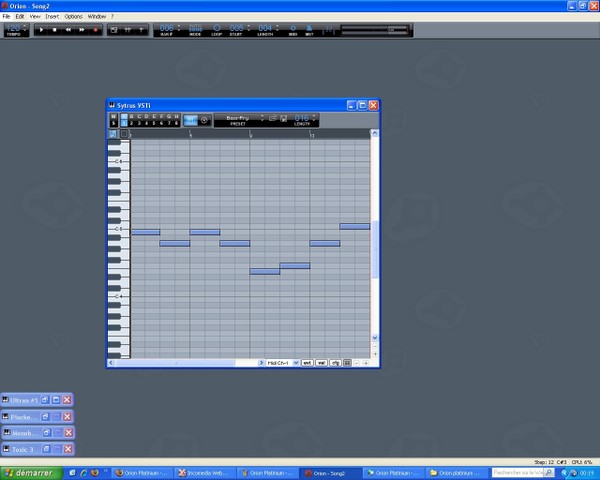The height and width of the screenshot is (480, 600).
Task: Open the Window menu
Action: pyautogui.click(x=97, y=16)
